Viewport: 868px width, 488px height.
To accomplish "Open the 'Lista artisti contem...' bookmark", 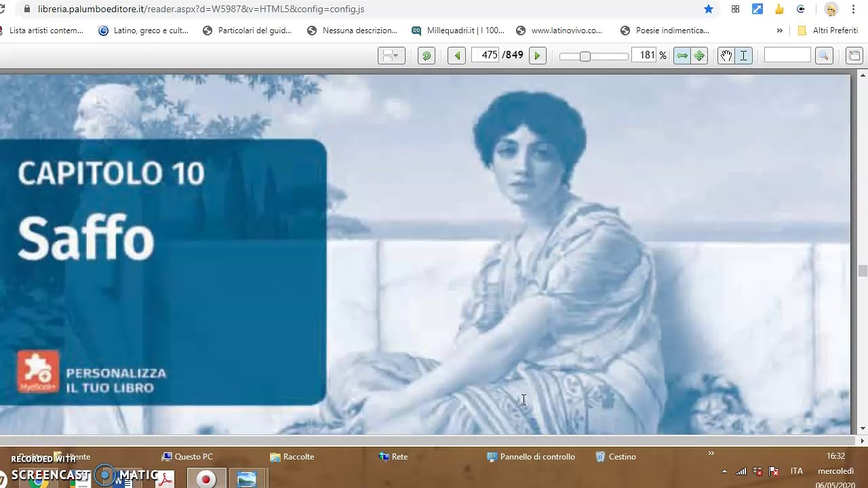I will [42, 30].
